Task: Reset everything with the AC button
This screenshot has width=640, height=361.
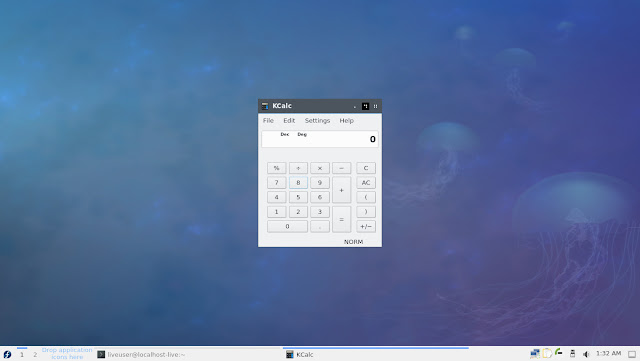Action: point(366,183)
